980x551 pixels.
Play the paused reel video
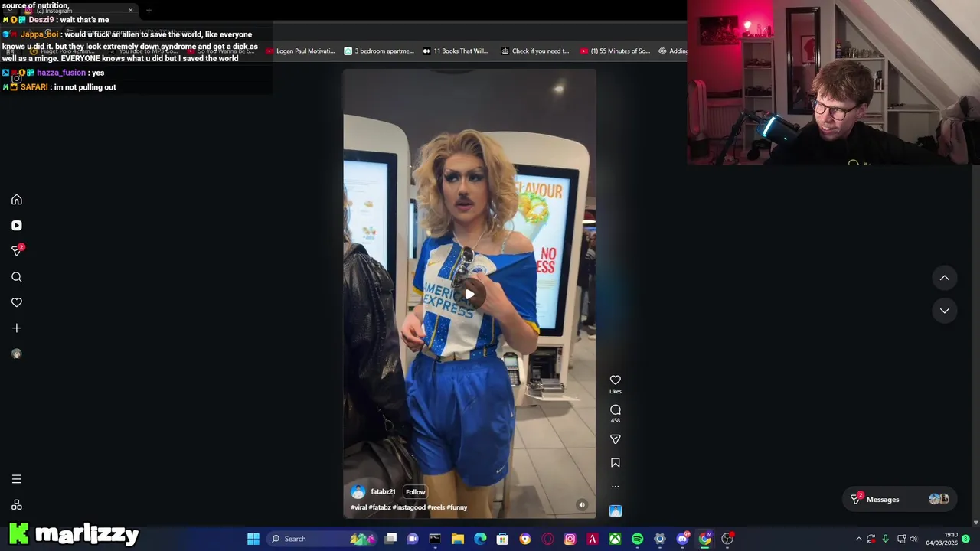(x=469, y=294)
